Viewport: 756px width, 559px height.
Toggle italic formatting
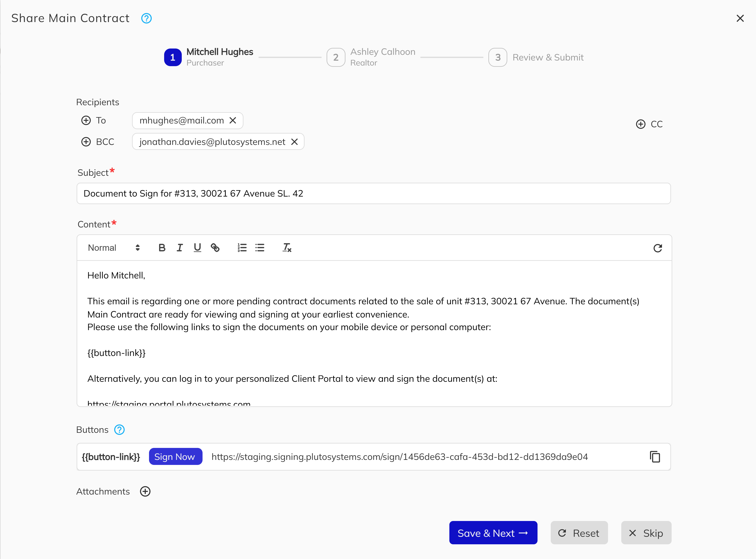point(179,248)
